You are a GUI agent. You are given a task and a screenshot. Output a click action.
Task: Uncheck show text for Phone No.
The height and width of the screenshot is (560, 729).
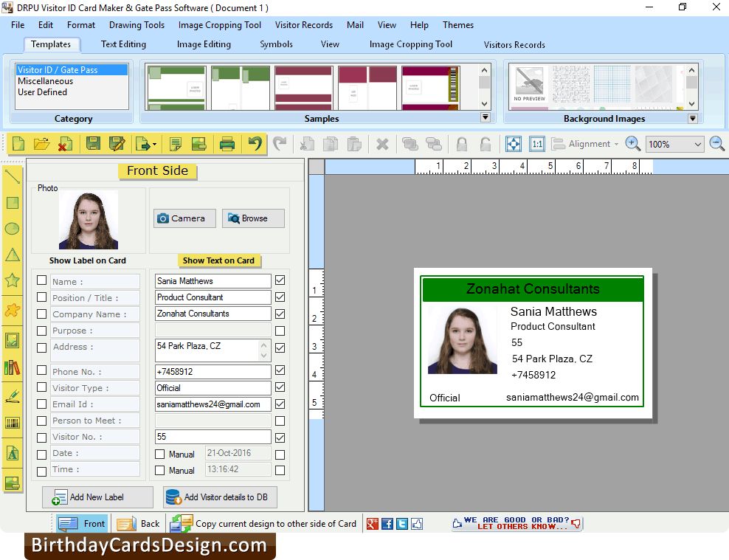[280, 370]
